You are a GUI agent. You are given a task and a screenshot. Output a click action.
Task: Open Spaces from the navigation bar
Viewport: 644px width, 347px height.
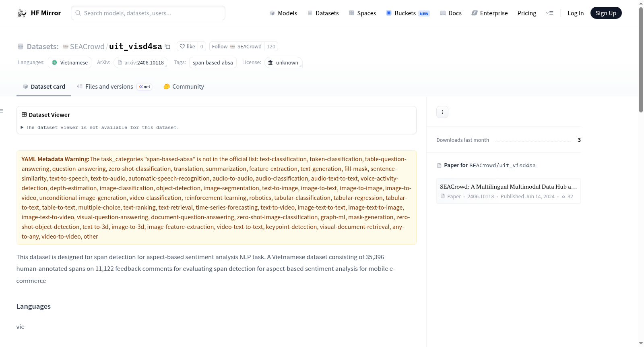tap(362, 13)
